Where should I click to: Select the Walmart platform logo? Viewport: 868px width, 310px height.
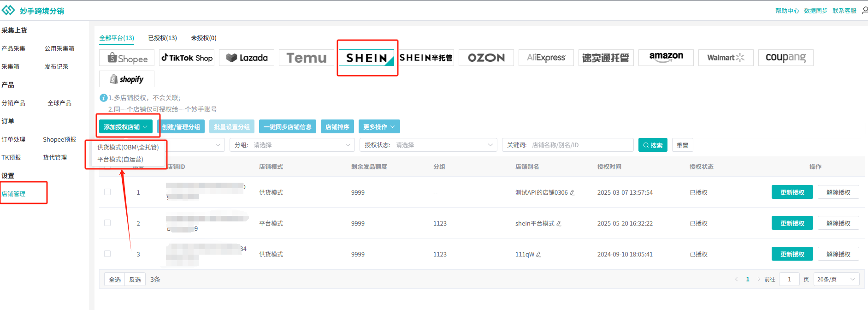coord(726,58)
